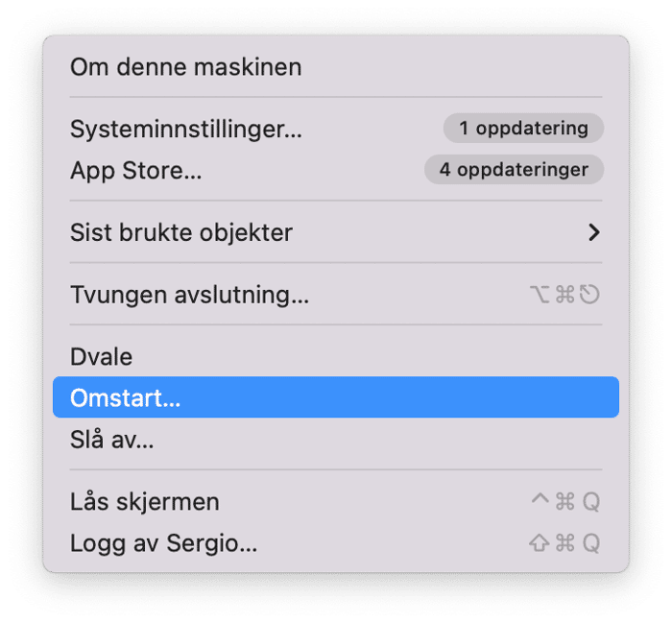The width and height of the screenshot is (672, 623).
Task: Shut down using Slå av
Action: (111, 441)
